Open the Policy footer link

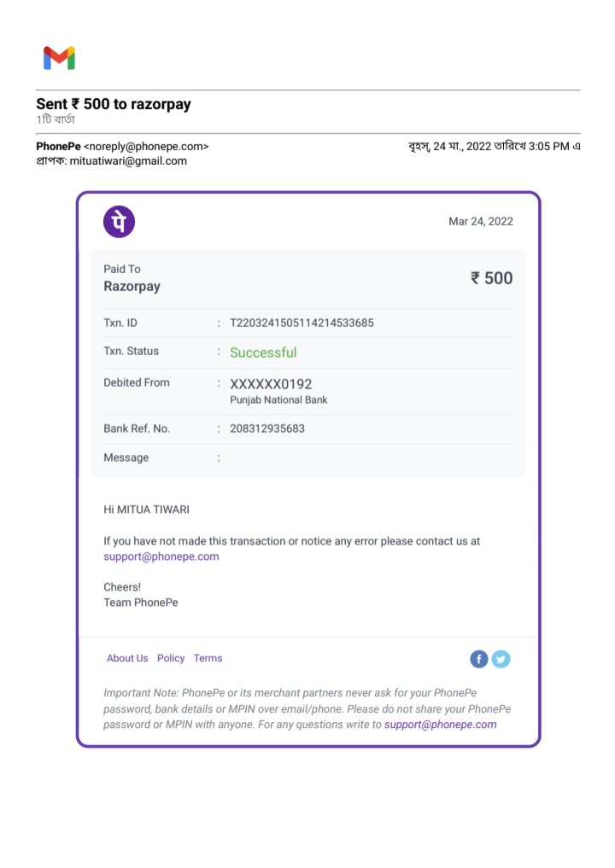(171, 658)
